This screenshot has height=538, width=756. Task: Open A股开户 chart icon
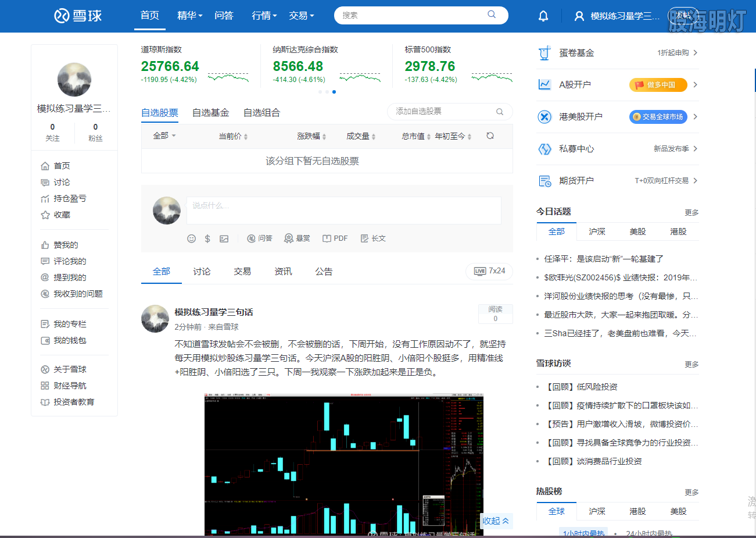[544, 85]
